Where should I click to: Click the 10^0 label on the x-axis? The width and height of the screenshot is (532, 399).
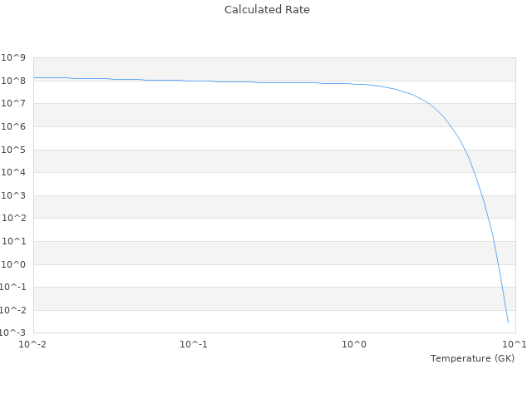pyautogui.click(x=354, y=344)
